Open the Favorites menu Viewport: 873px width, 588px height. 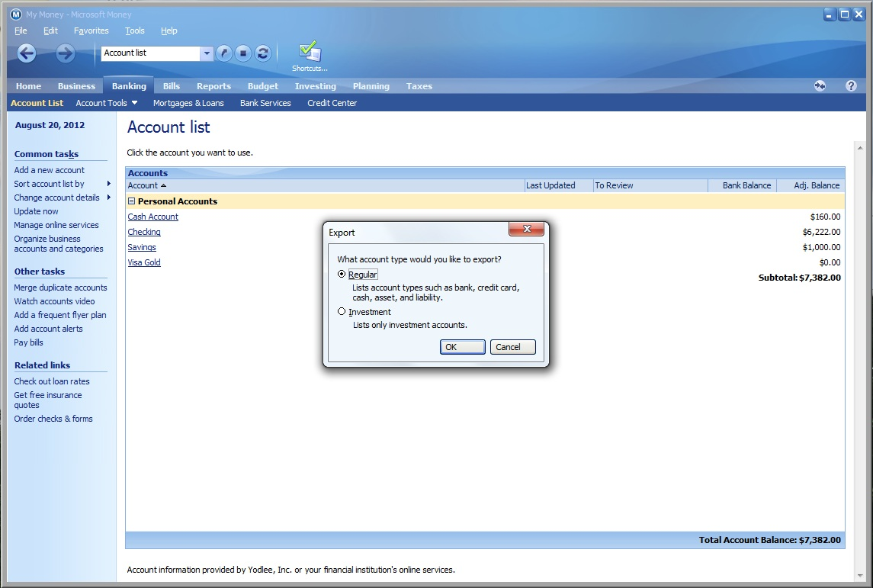[x=91, y=31]
